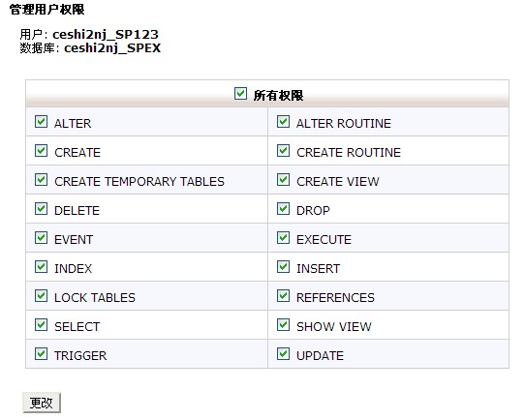
Task: Click the 更改 submit button
Action: pos(42,403)
